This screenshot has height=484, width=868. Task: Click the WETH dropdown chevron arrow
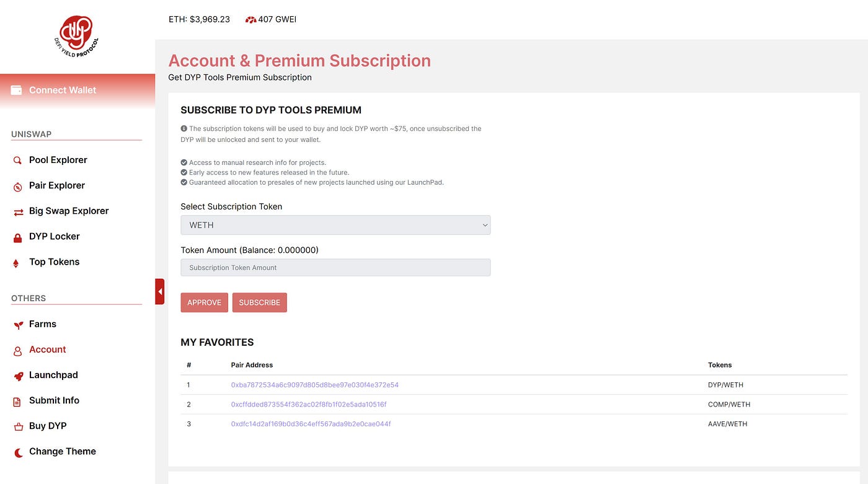(x=485, y=225)
